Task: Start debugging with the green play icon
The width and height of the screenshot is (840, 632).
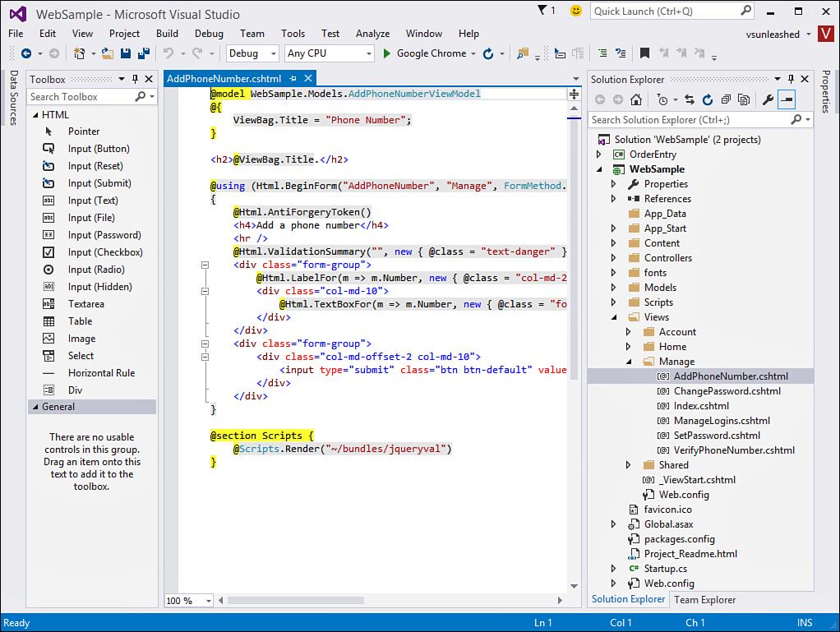Action: point(387,53)
